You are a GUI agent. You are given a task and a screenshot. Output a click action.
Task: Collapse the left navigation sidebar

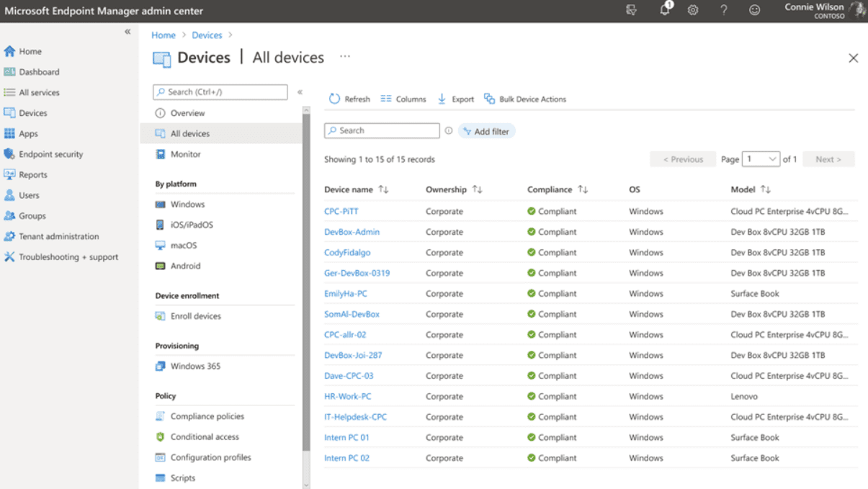click(x=127, y=32)
